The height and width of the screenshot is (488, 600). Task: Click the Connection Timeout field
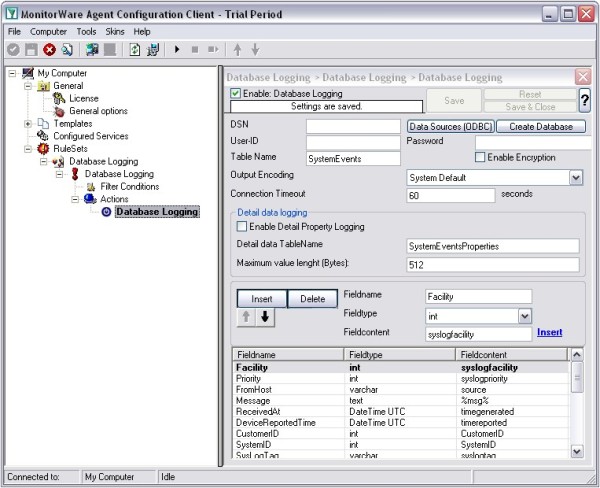click(450, 195)
